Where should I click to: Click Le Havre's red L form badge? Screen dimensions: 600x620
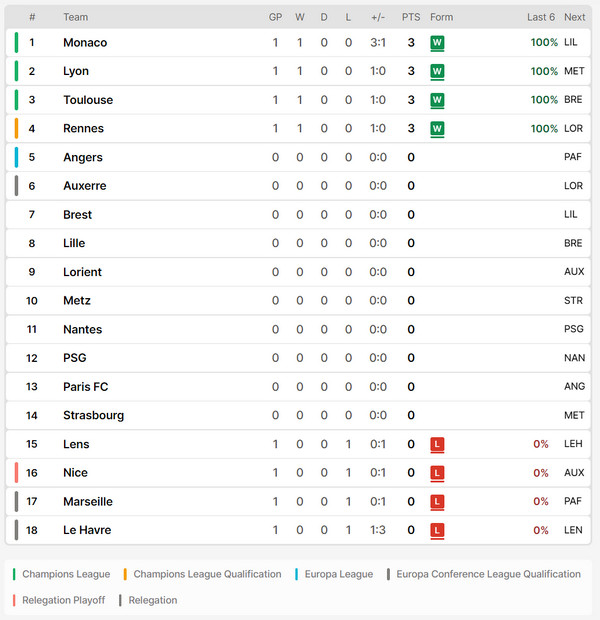tap(437, 531)
